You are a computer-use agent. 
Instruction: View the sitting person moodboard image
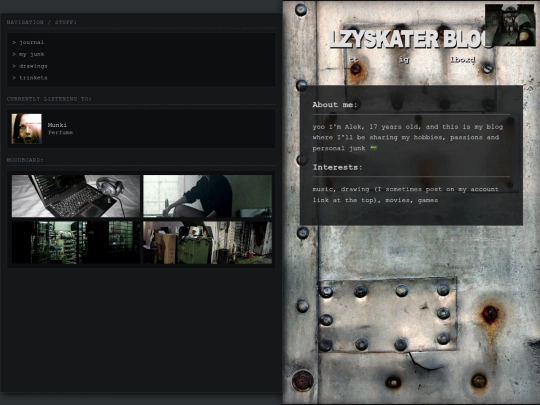point(207,196)
